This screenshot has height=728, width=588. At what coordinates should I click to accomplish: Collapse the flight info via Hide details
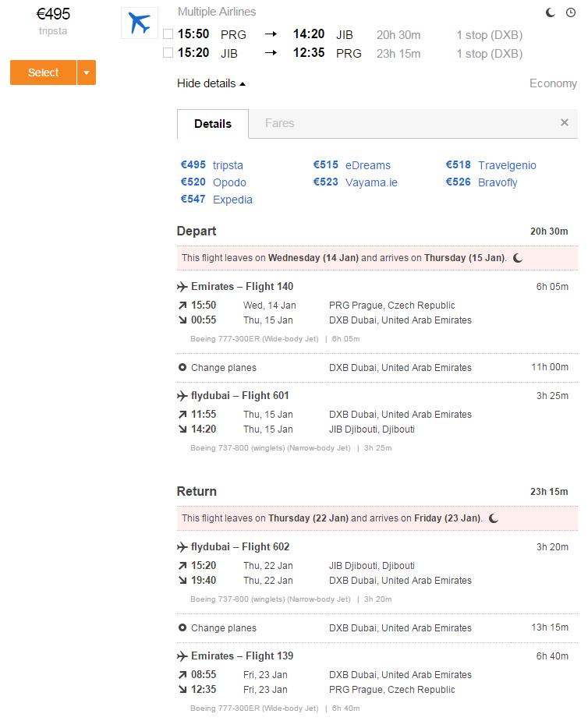coord(211,83)
